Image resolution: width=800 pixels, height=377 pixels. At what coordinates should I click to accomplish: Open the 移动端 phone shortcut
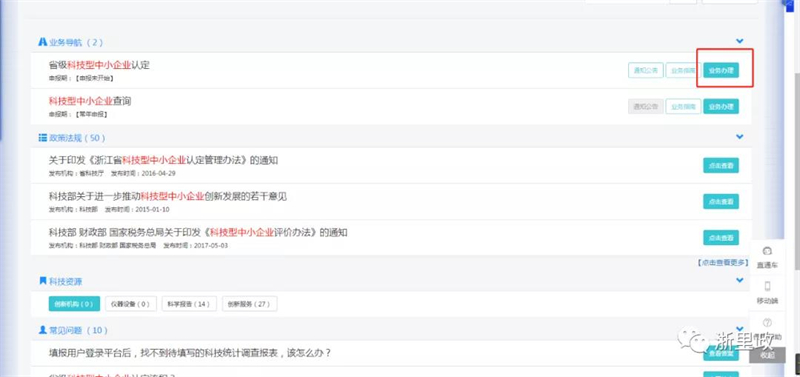767,293
